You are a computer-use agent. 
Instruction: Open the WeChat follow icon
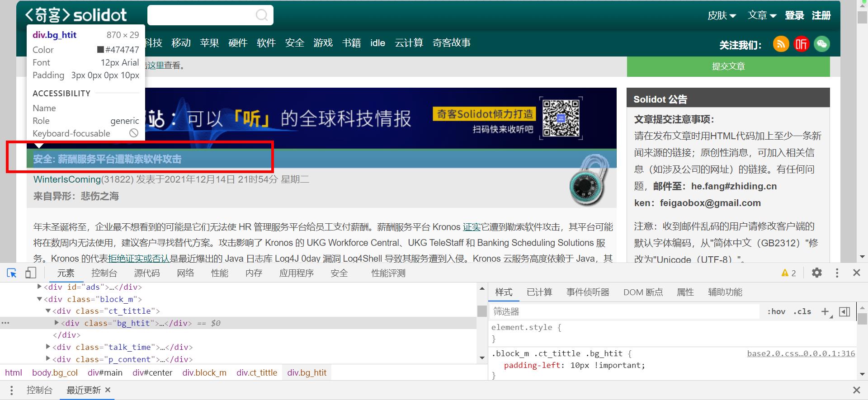coord(822,44)
